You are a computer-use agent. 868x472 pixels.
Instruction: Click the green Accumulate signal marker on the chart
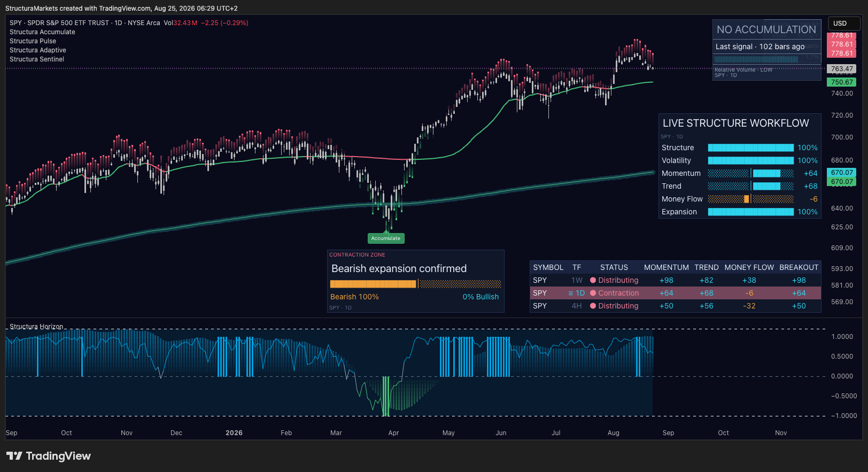pos(386,238)
